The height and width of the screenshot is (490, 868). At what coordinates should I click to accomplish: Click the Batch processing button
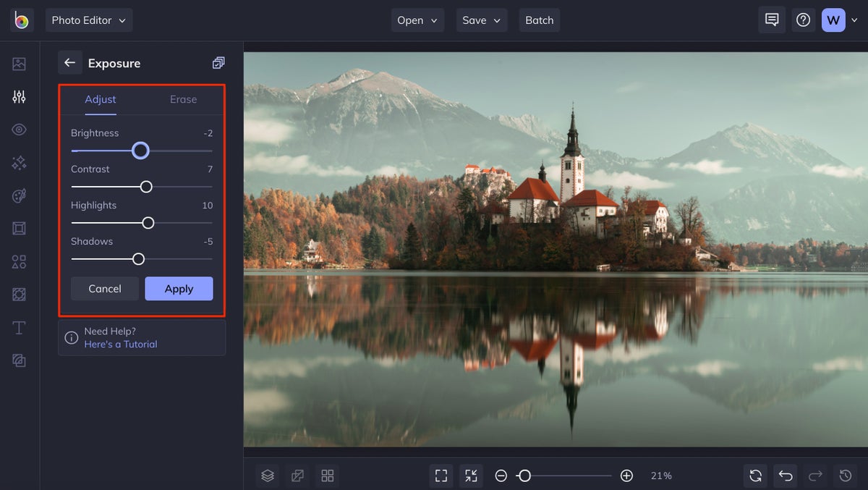(x=539, y=20)
